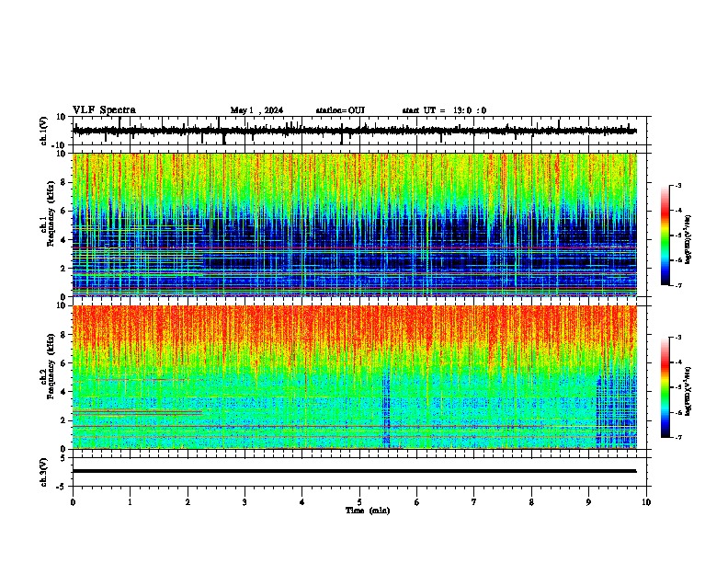Image resolution: width=728 pixels, height=563 pixels.
Task: Click the blue patch in the ch.2 spectrogram after minute 9
Action: (617, 407)
